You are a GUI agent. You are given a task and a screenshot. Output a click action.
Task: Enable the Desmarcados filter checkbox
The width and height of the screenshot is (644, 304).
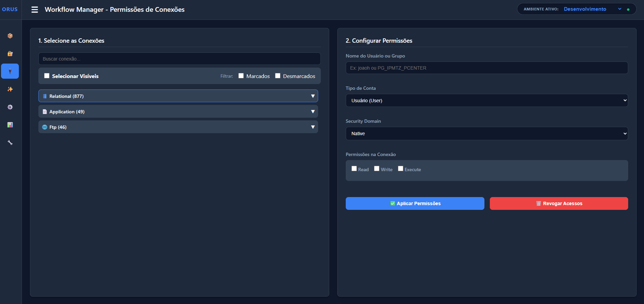point(278,76)
